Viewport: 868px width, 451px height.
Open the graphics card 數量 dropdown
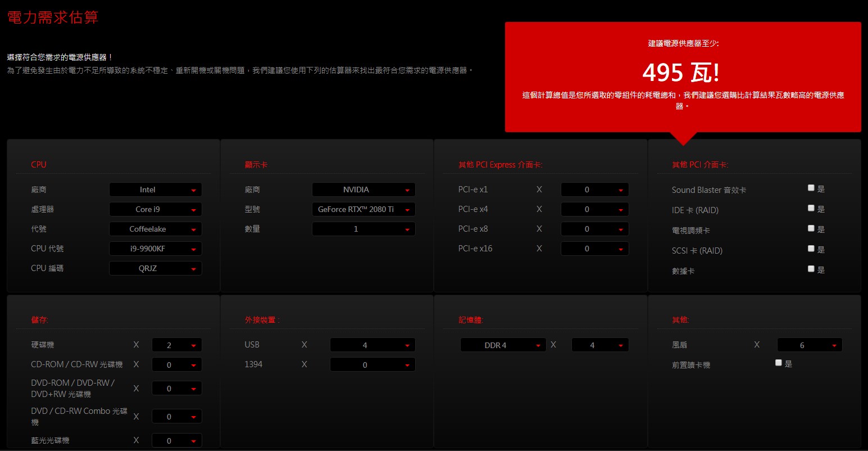363,229
